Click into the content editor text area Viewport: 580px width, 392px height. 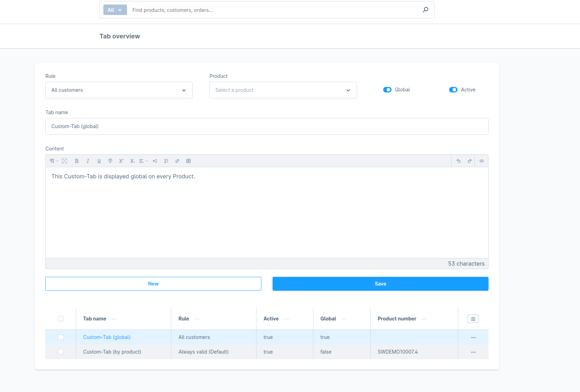point(267,213)
